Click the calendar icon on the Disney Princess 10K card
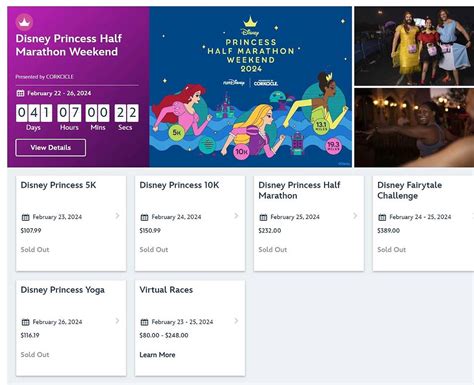Screen dimensions: 474x385 (144, 217)
